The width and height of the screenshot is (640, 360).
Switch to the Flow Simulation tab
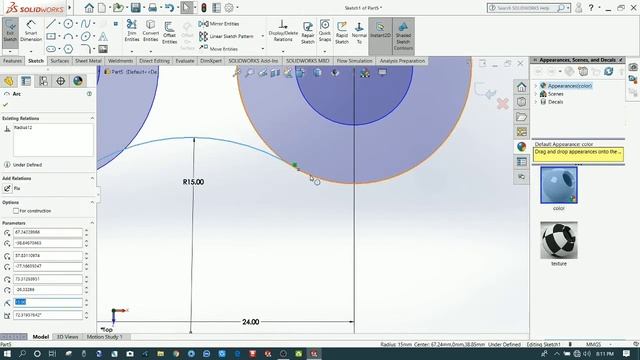click(354, 61)
